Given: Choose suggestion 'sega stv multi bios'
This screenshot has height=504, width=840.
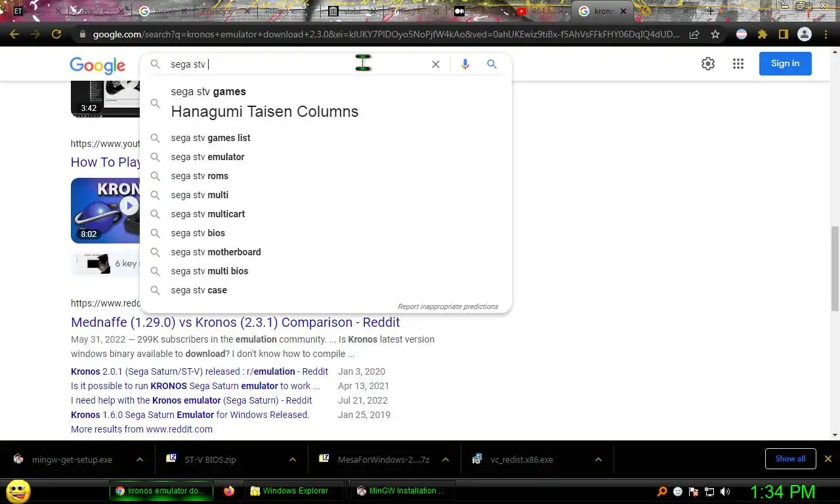Looking at the screenshot, I should pos(325,271).
